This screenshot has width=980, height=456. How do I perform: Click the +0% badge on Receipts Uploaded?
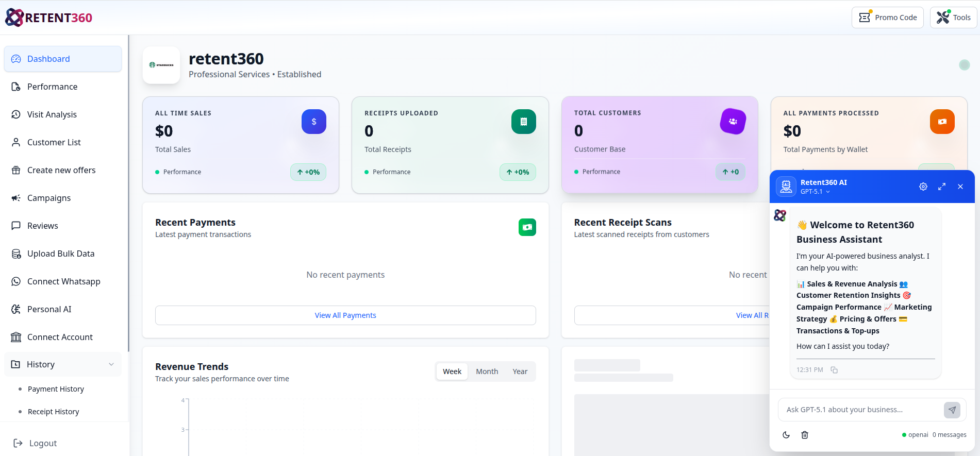[518, 172]
